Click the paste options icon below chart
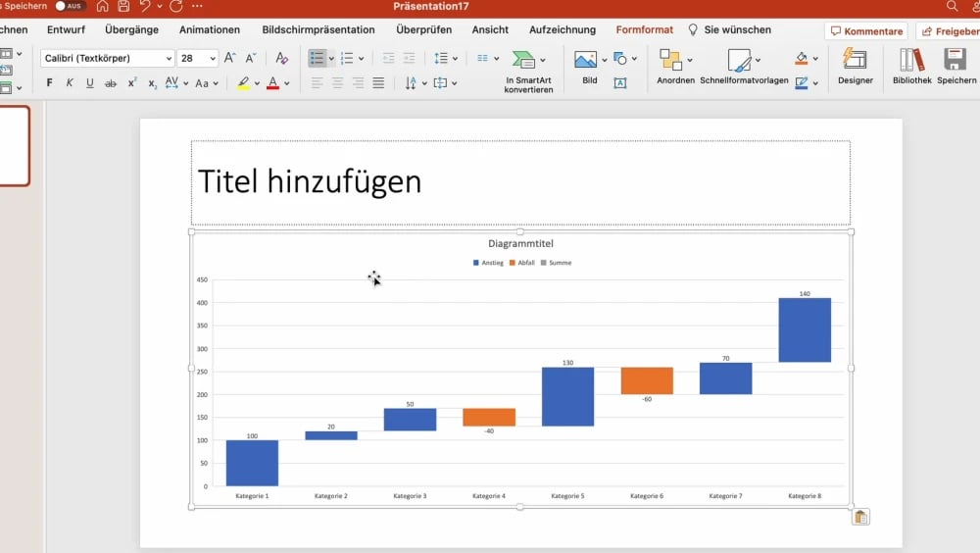The width and height of the screenshot is (980, 553). pyautogui.click(x=860, y=517)
